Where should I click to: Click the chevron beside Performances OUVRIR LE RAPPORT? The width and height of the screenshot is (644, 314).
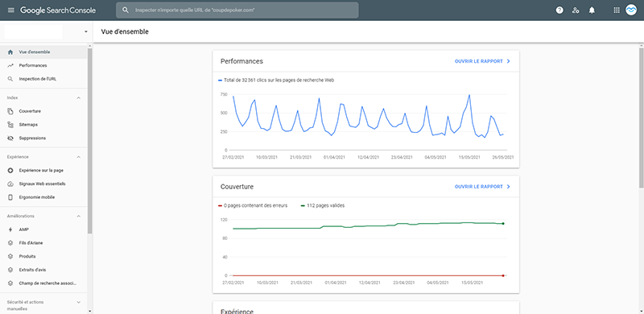coord(509,61)
